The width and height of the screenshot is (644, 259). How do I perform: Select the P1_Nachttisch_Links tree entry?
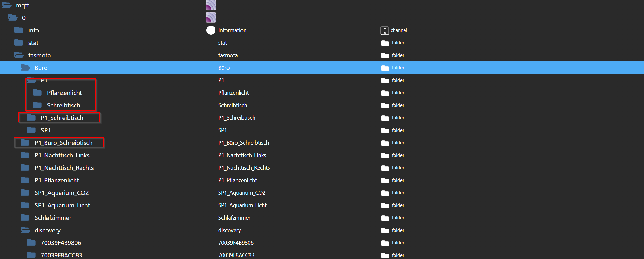62,155
